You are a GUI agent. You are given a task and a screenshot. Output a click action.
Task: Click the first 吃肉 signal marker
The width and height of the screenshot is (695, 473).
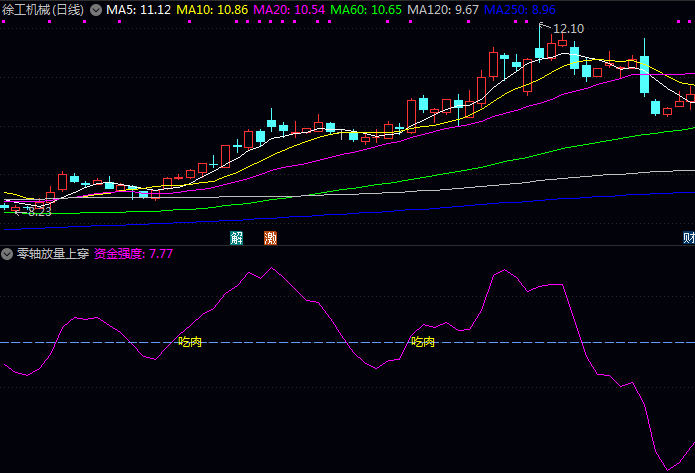point(190,342)
